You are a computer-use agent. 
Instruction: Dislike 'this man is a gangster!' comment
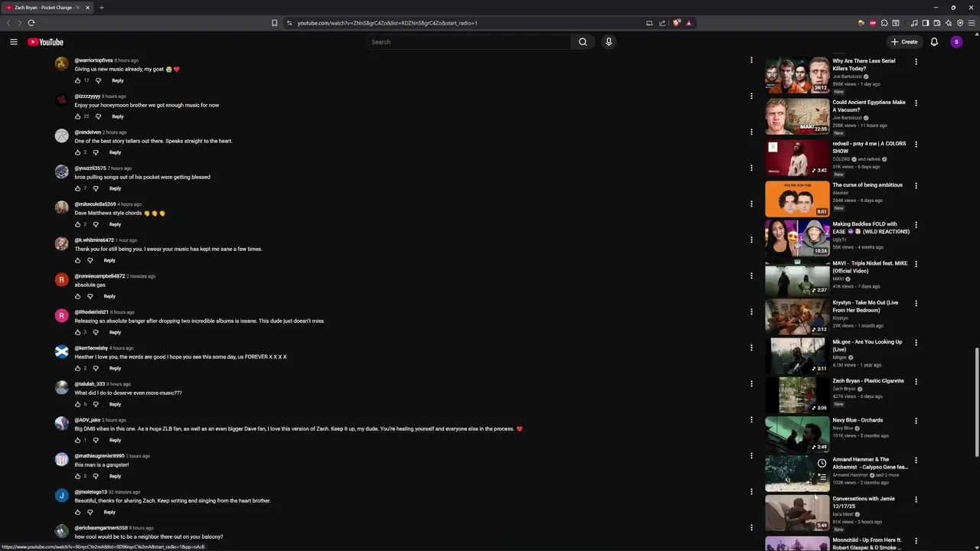(x=96, y=476)
